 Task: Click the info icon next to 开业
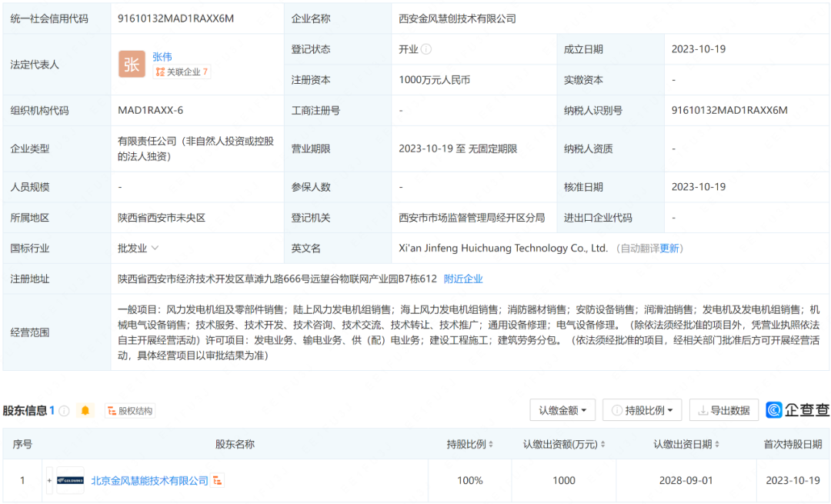[426, 49]
